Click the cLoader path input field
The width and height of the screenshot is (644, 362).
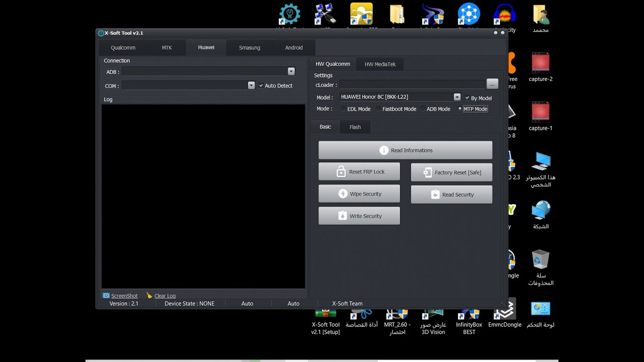(412, 84)
